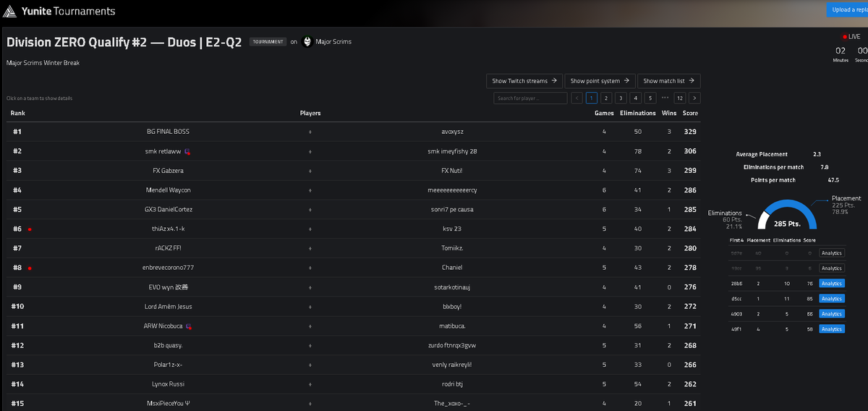Select page 5 in pagination
Screen dimensions: 868x411
[x=651, y=98]
